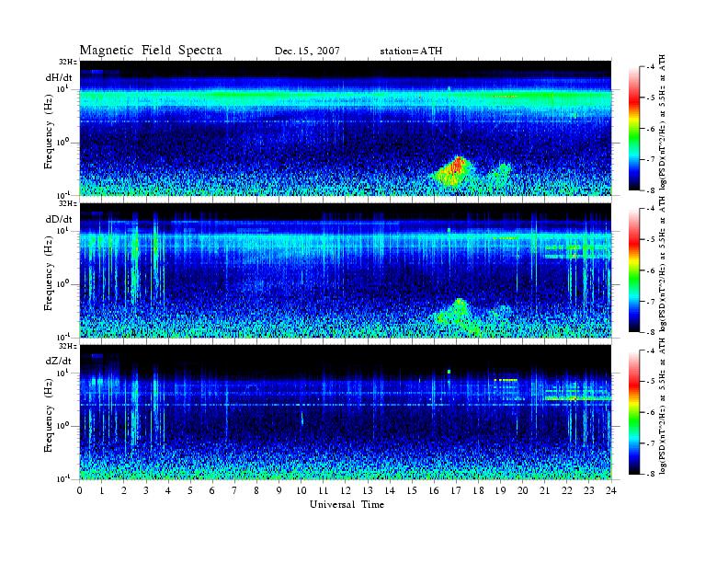The height and width of the screenshot is (563, 728).
Task: Click the "-7" tick on dZ/dt color bar
Action: [x=651, y=443]
